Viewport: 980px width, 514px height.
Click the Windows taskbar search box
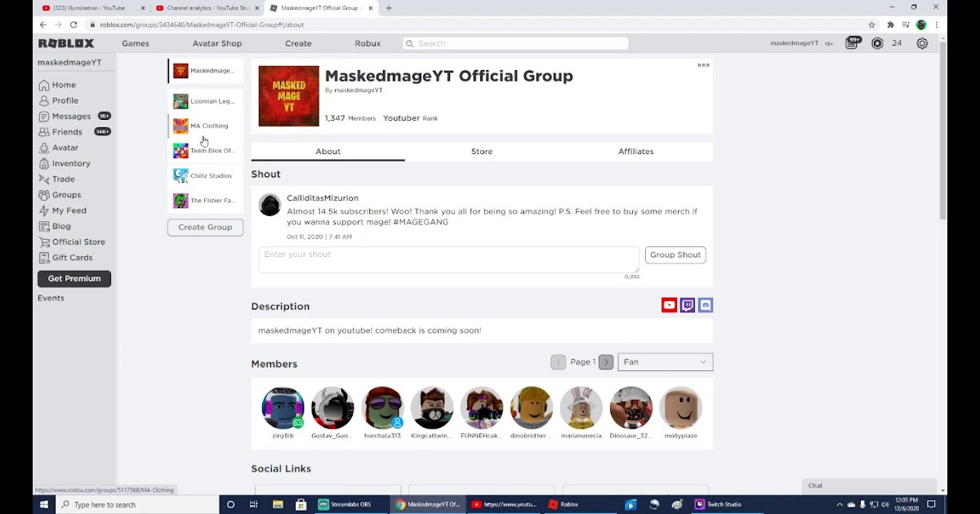pos(137,504)
